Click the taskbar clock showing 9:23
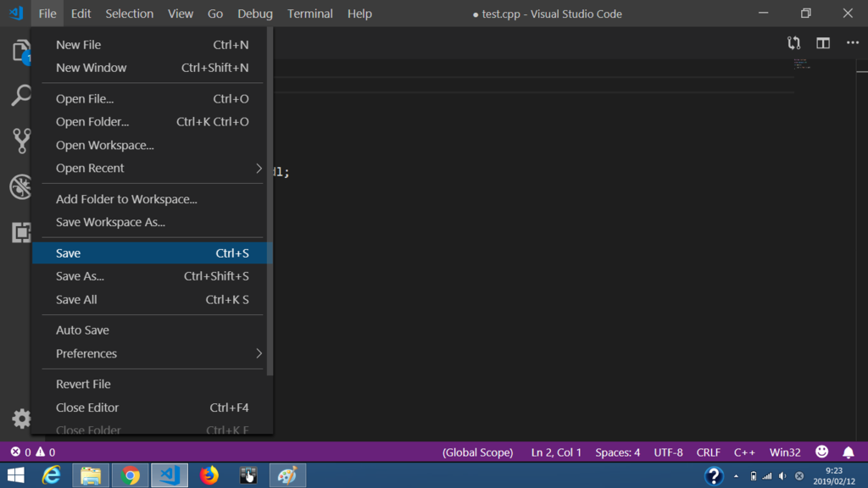 click(x=834, y=476)
